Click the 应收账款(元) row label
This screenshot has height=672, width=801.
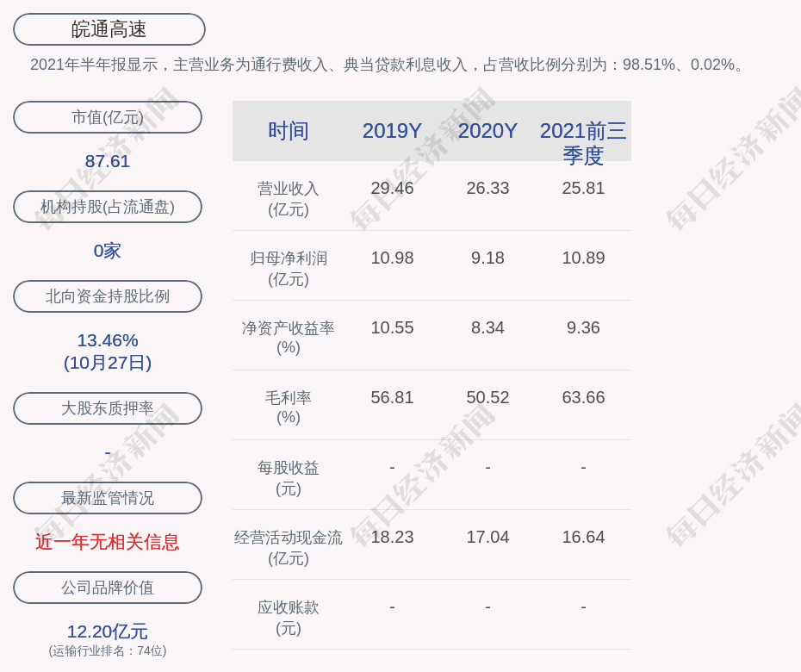[289, 618]
